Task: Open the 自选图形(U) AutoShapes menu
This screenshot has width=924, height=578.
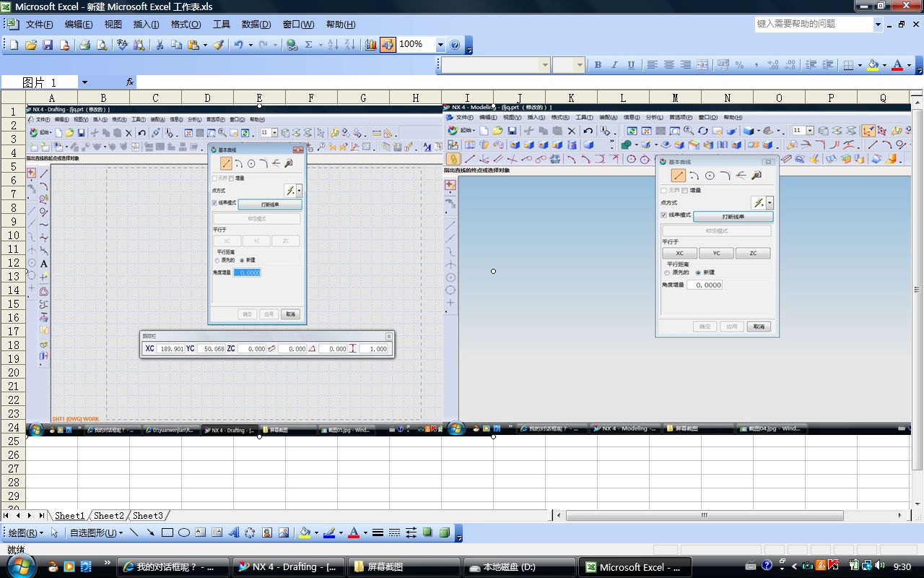Action: pyautogui.click(x=95, y=533)
